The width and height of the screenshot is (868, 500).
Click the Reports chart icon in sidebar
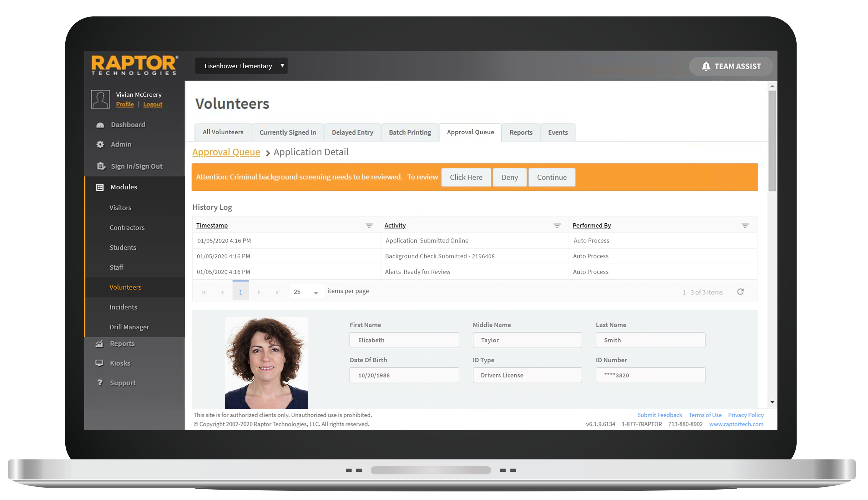pyautogui.click(x=100, y=344)
